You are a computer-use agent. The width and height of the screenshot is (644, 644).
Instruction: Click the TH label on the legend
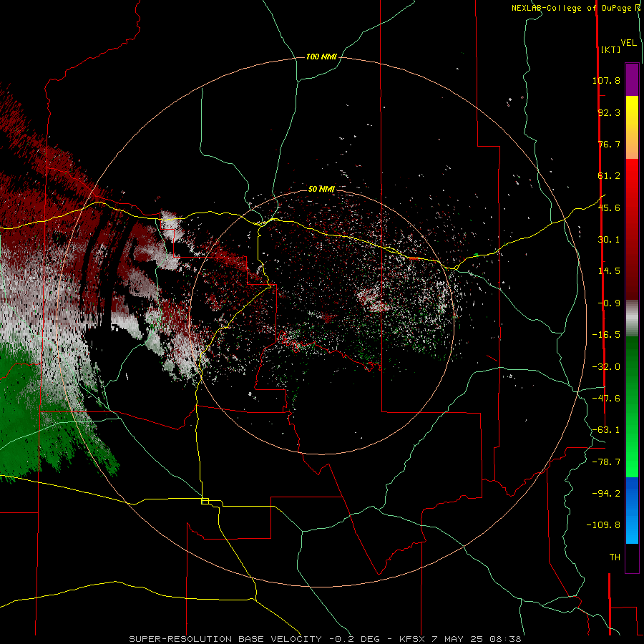(x=615, y=557)
